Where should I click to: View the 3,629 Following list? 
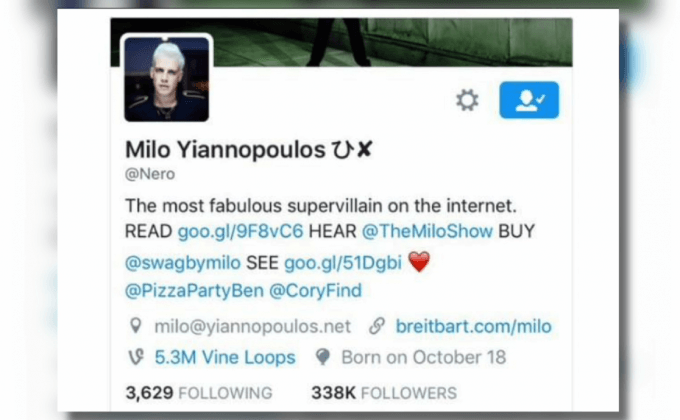pos(199,393)
